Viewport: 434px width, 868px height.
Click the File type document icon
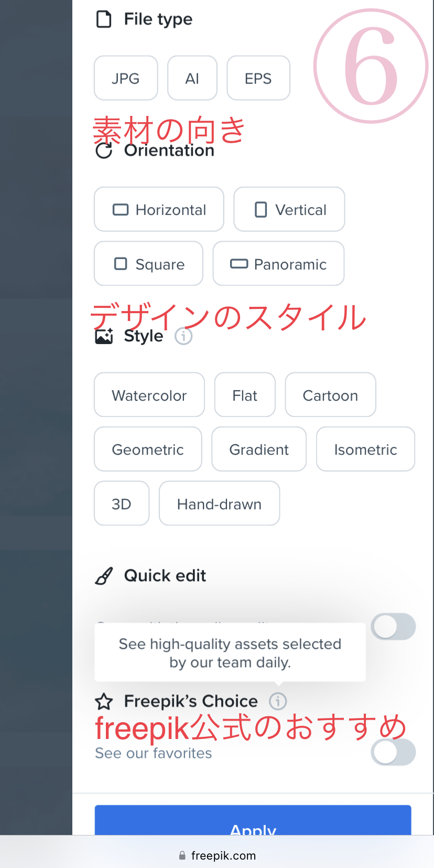coord(104,19)
